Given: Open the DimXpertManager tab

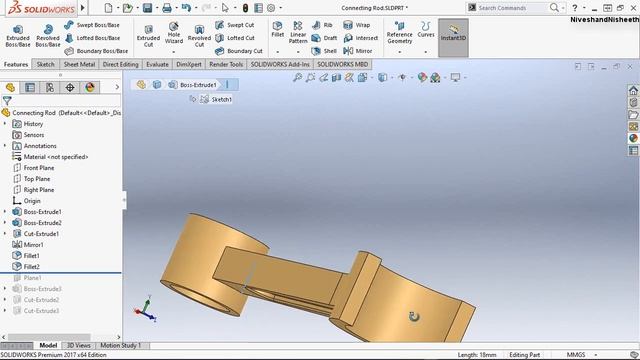Looking at the screenshot, I should tap(70, 87).
